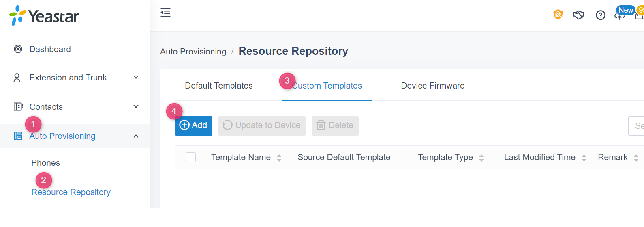
Task: Click the Auto Provisioning phone icon
Action: click(18, 136)
